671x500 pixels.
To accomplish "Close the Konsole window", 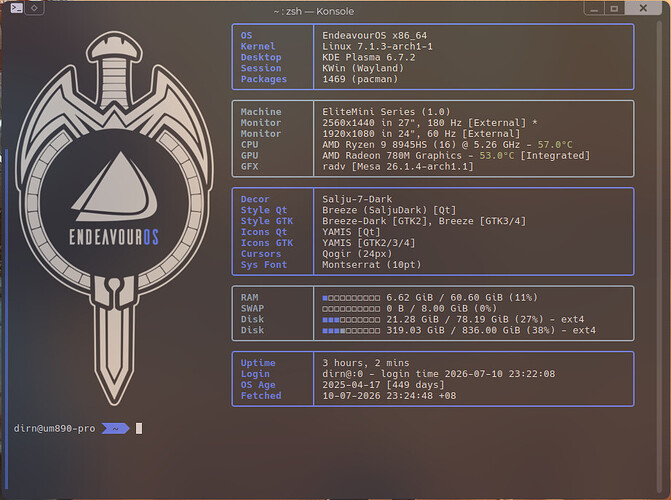I will (x=643, y=8).
